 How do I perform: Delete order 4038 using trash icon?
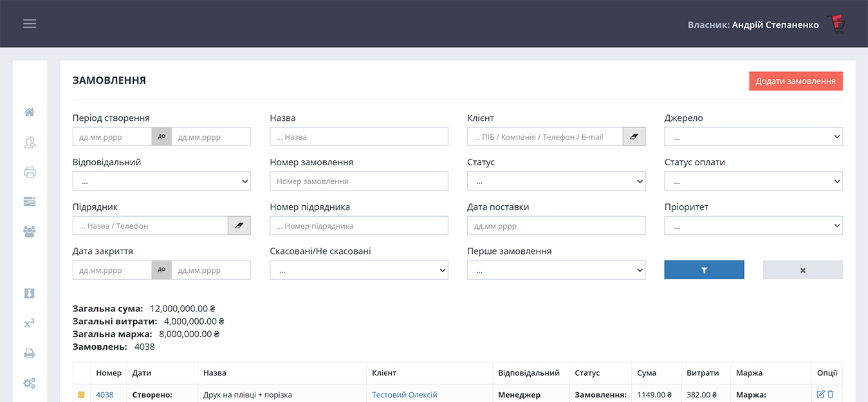[831, 394]
